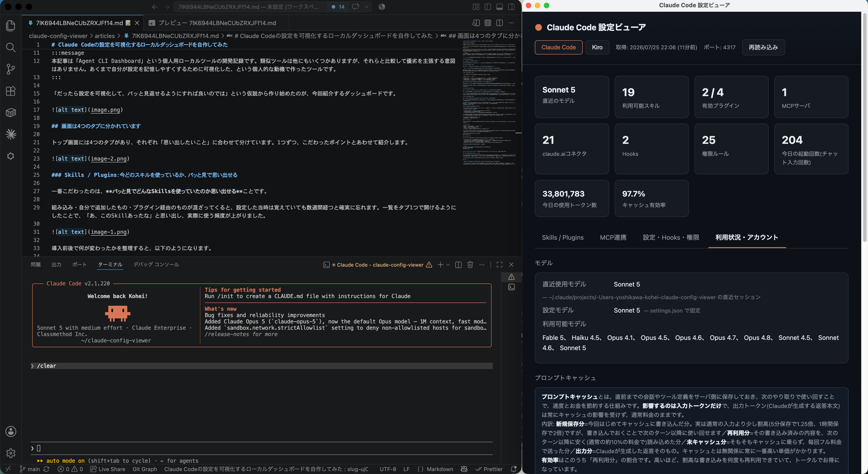Click the articles breadcrumb segment
Image resolution: width=868 pixels, height=474 pixels.
(x=104, y=36)
